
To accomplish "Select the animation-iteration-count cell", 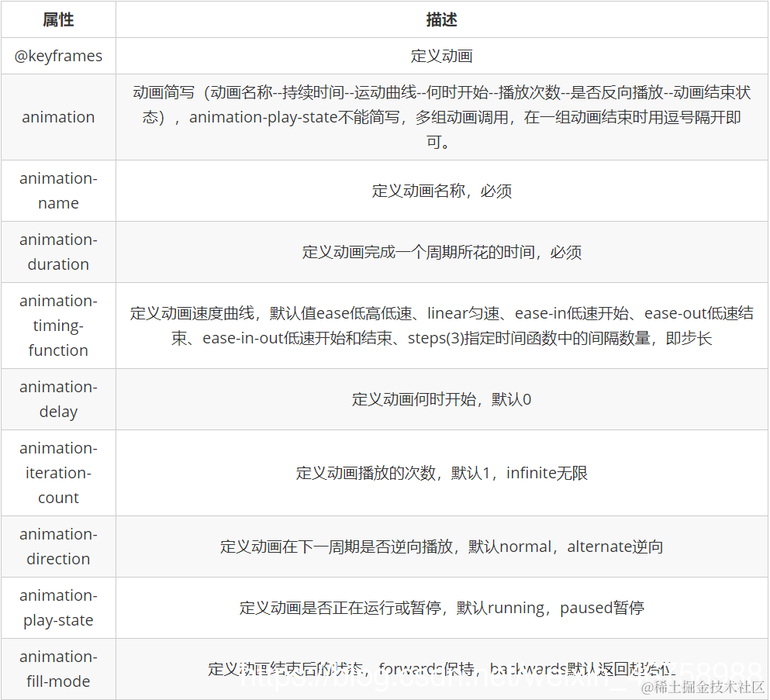I will (x=58, y=473).
